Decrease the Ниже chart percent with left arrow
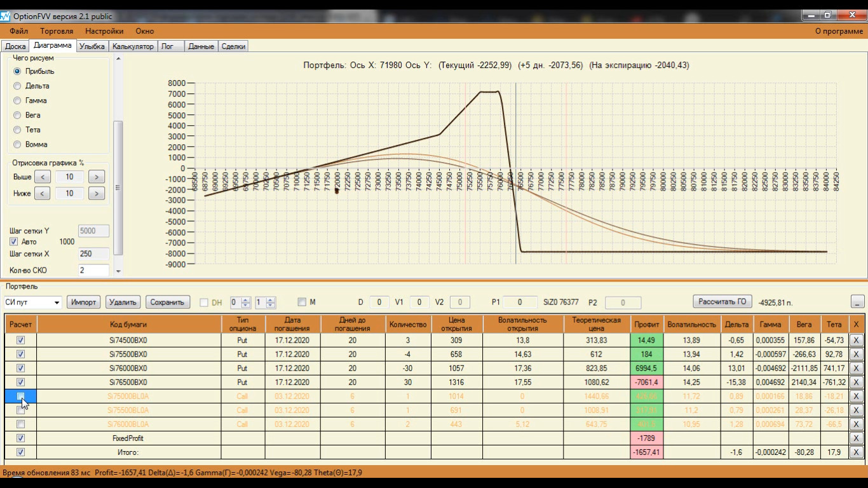The image size is (868, 488). 42,193
